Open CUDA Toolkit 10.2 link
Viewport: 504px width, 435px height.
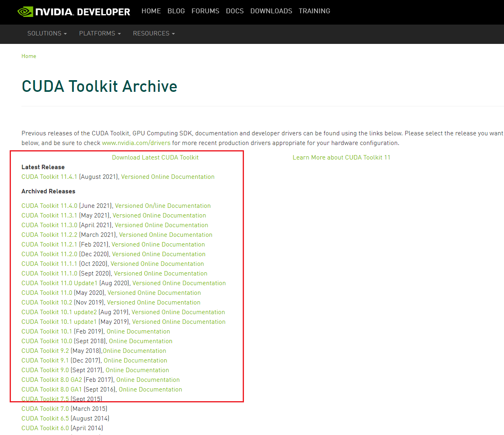click(x=47, y=302)
